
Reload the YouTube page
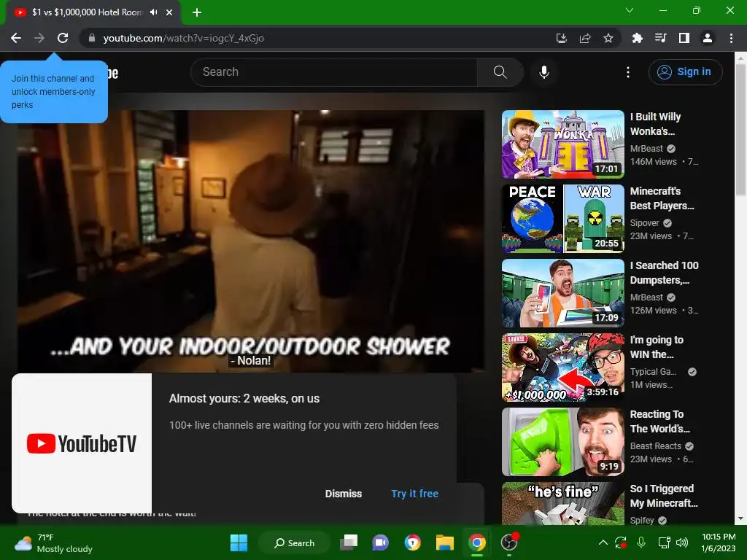coord(63,38)
